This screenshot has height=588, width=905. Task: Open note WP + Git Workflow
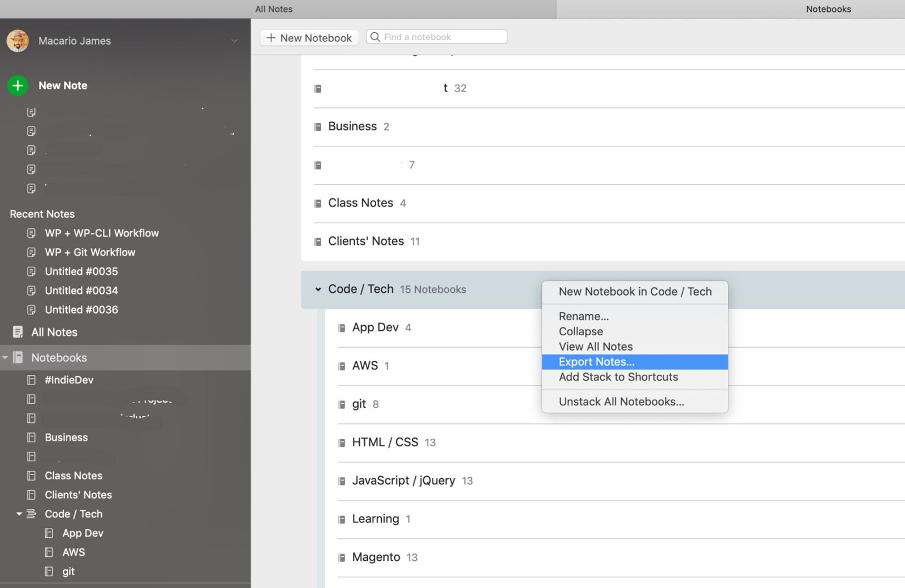90,252
